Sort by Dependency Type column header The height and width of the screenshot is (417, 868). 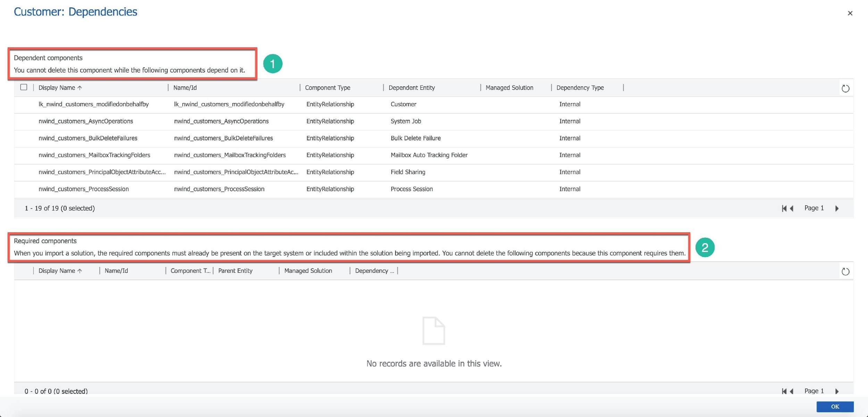point(580,87)
